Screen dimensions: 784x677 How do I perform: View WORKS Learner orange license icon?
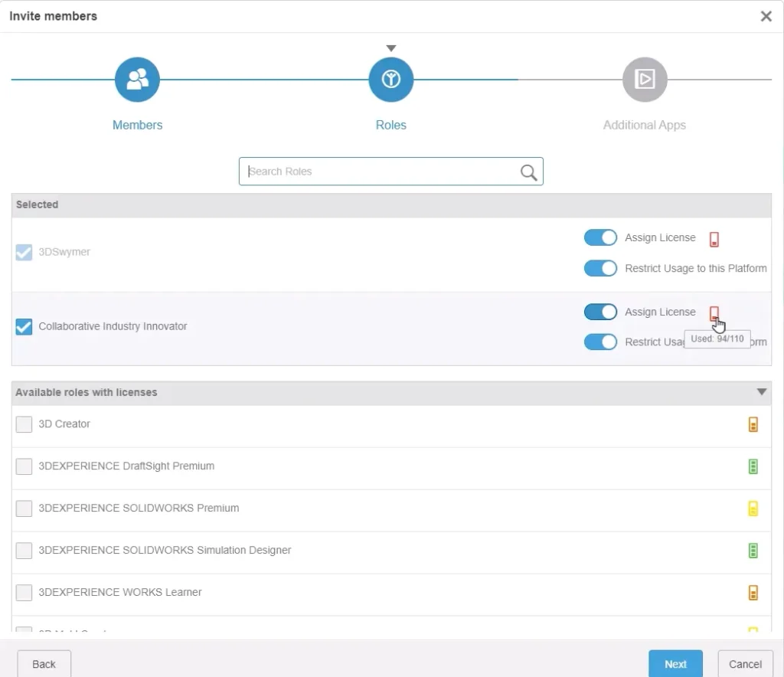pyautogui.click(x=753, y=592)
